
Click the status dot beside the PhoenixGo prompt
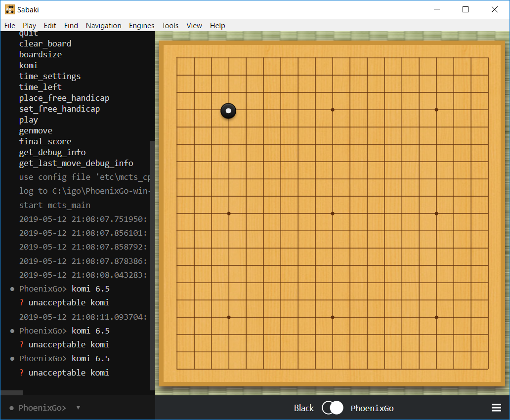[11, 408]
